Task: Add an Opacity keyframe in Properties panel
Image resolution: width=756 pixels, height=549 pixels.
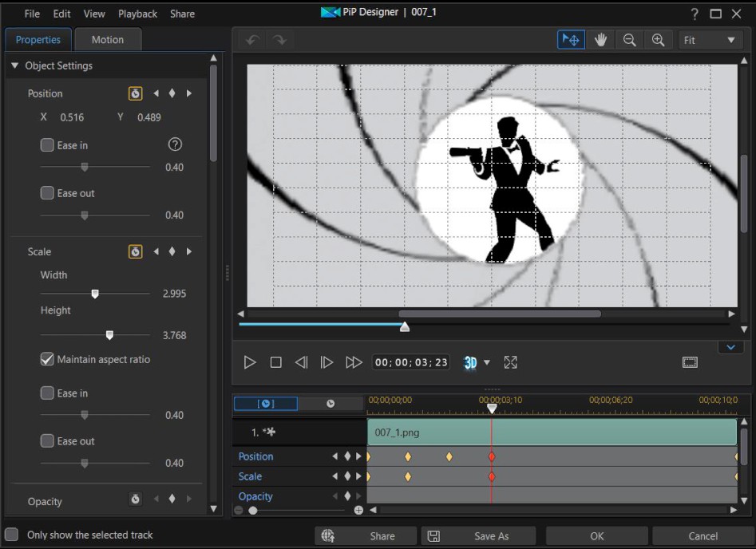Action: (x=172, y=499)
